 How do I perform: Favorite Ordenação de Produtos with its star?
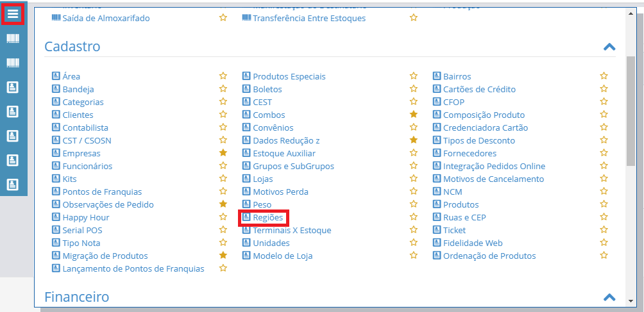click(604, 255)
